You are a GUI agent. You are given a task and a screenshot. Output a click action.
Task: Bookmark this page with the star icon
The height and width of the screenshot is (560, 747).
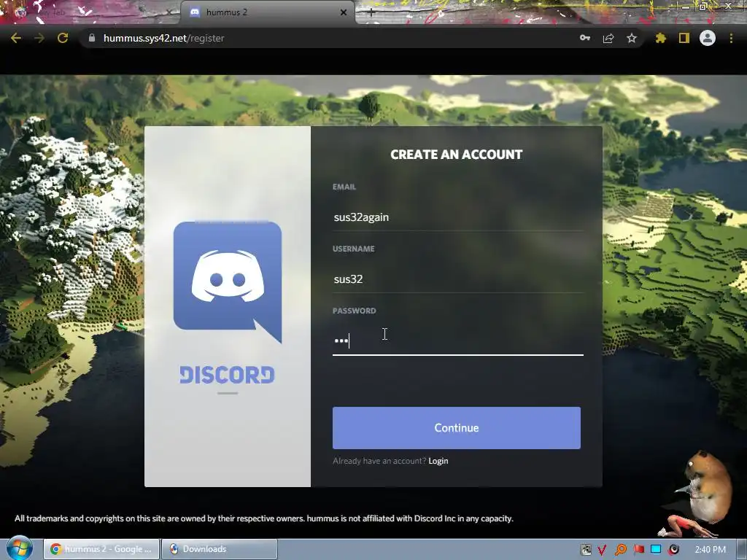(x=632, y=38)
